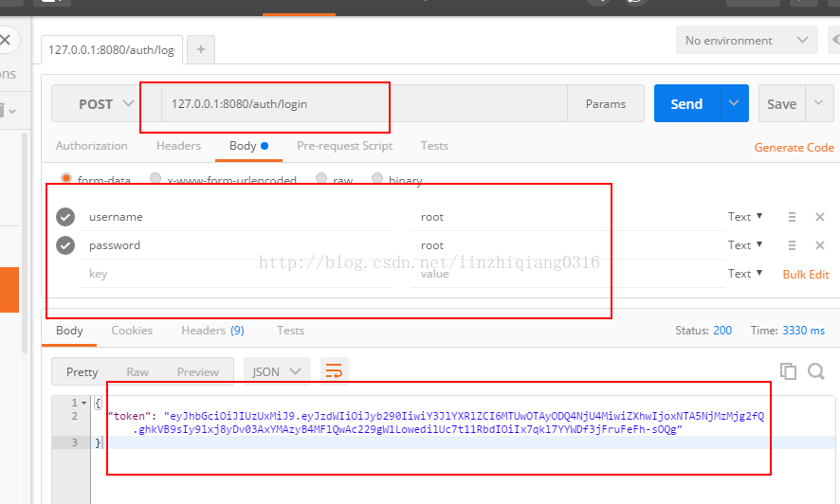Delete the password row with X icon
The width and height of the screenshot is (840, 504).
(x=820, y=245)
